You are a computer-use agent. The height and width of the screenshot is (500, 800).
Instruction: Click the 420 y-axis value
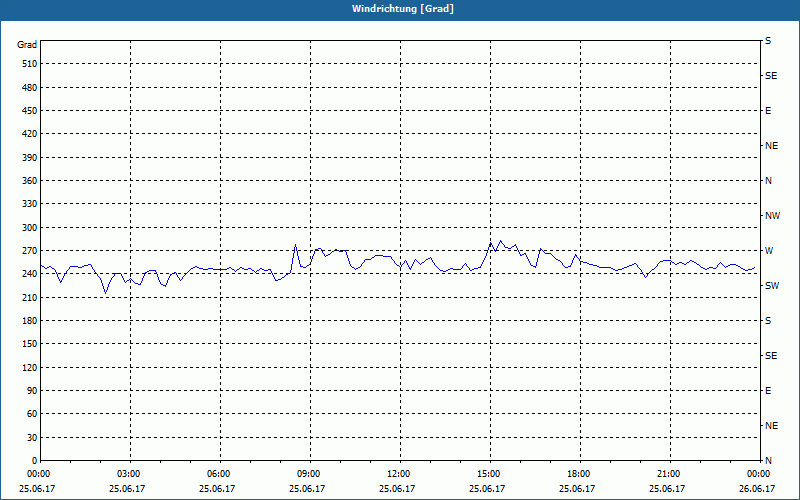tap(30, 134)
